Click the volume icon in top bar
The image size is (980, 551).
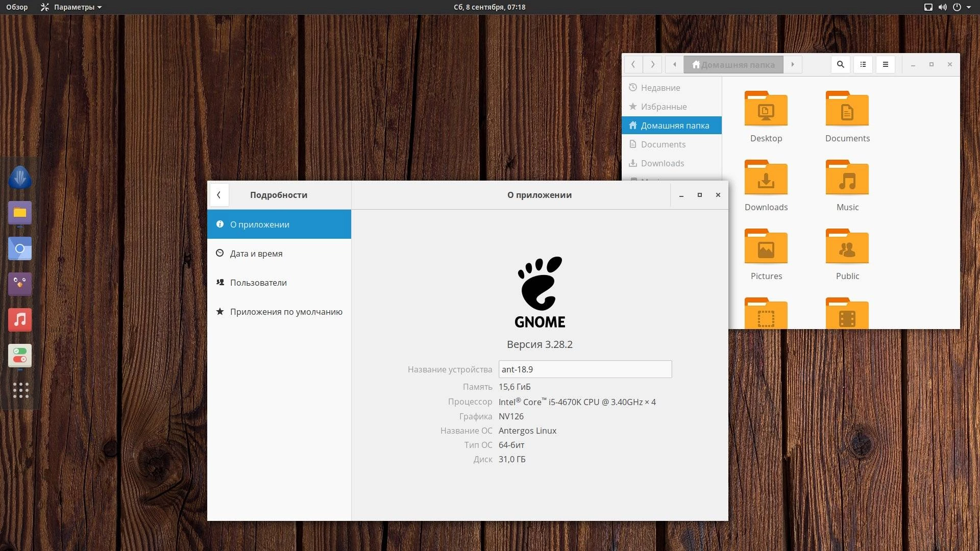coord(942,7)
